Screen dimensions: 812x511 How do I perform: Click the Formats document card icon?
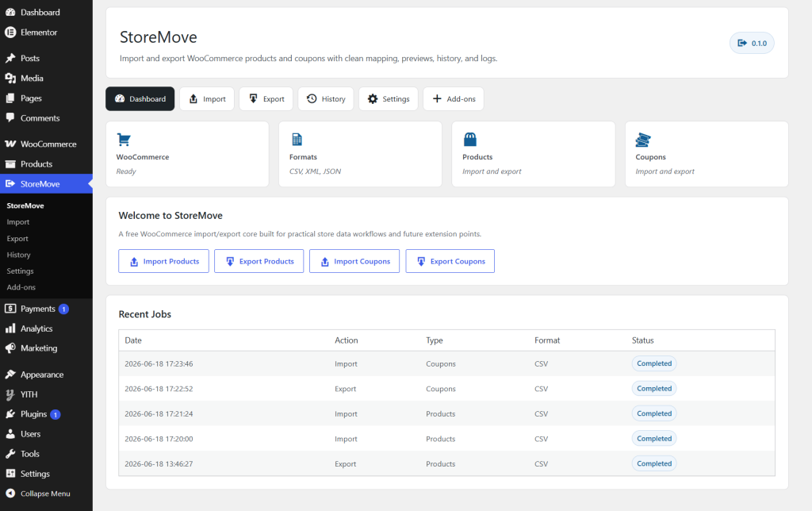click(x=297, y=140)
